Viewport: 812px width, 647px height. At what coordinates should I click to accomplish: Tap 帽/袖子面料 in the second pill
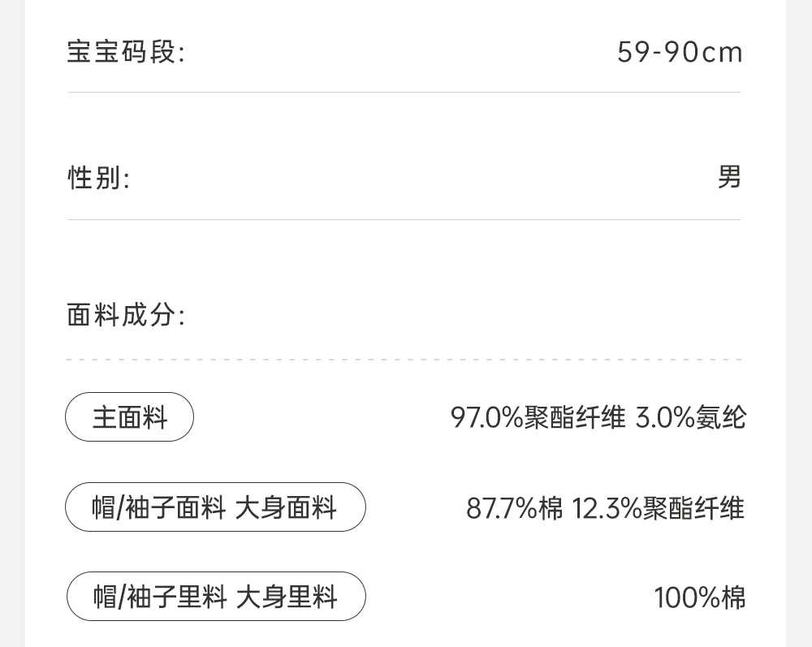158,508
